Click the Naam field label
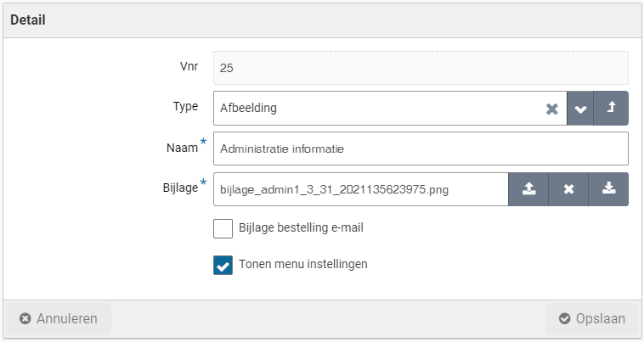 pos(183,148)
